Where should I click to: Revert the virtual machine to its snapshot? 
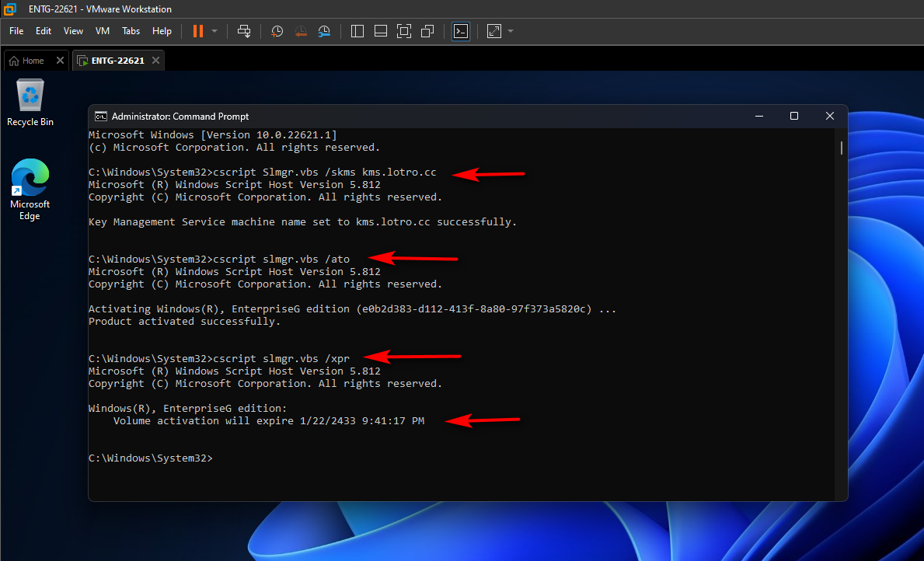tap(301, 31)
